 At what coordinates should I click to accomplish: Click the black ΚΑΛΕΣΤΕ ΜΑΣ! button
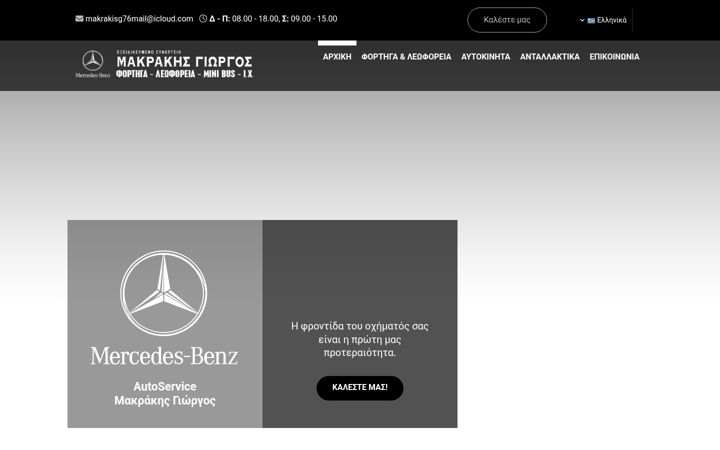point(360,388)
